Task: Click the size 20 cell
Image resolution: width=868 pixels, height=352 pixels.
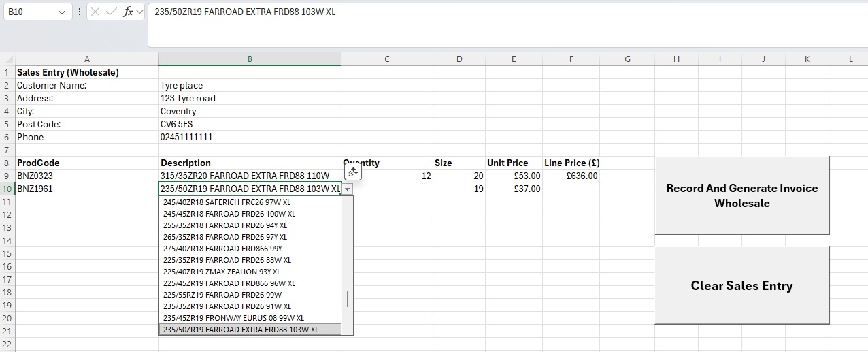Action: [x=459, y=176]
